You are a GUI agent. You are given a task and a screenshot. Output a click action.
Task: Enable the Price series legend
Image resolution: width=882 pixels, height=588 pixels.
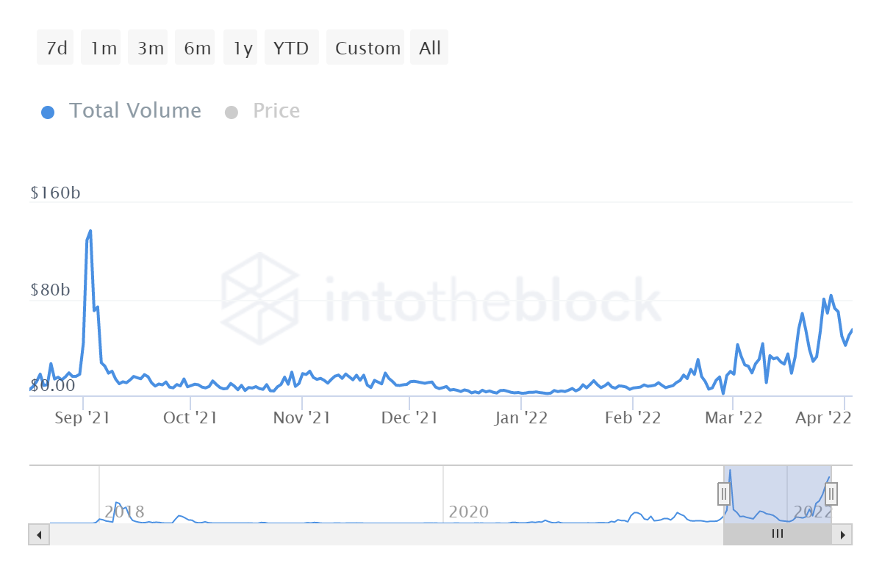point(276,111)
